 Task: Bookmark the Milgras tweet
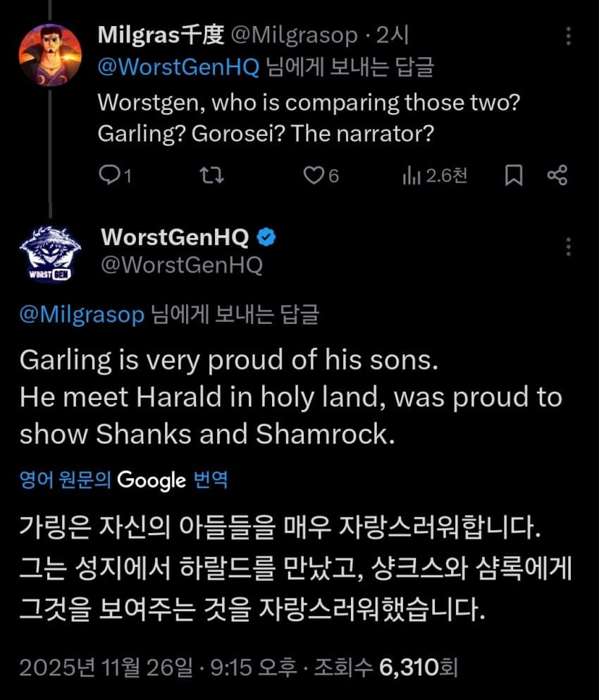coord(514,175)
